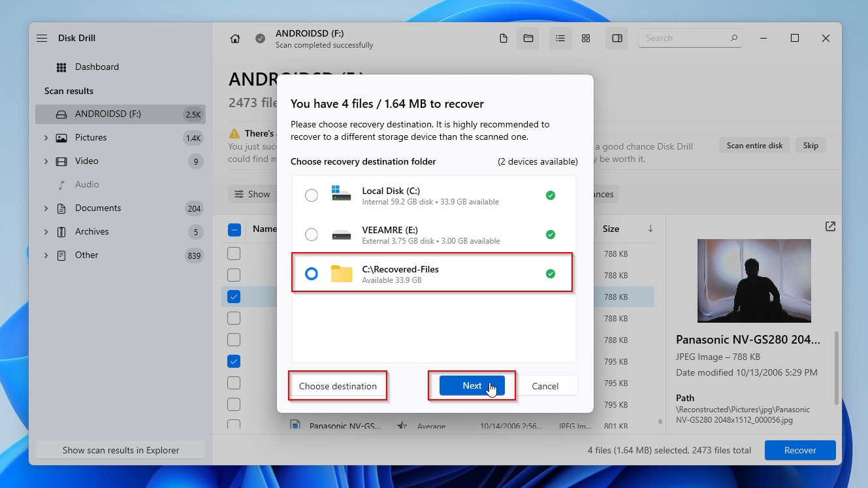Open the folder view toolbar icon

tap(528, 38)
